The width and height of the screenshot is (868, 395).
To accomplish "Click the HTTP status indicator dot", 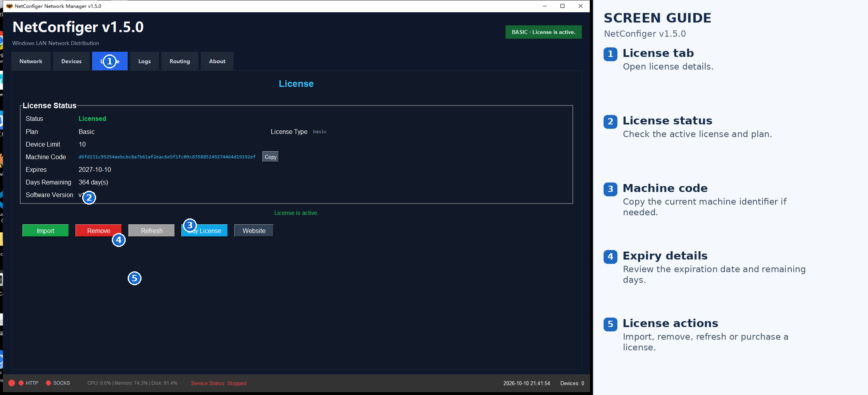I will (21, 383).
